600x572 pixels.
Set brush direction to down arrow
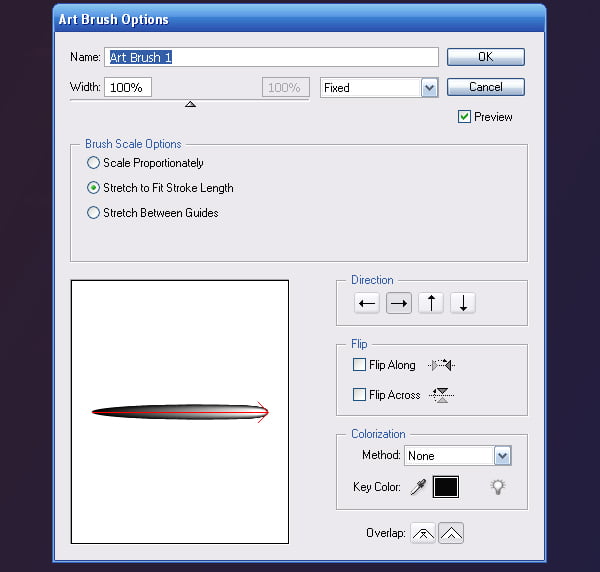tap(463, 303)
